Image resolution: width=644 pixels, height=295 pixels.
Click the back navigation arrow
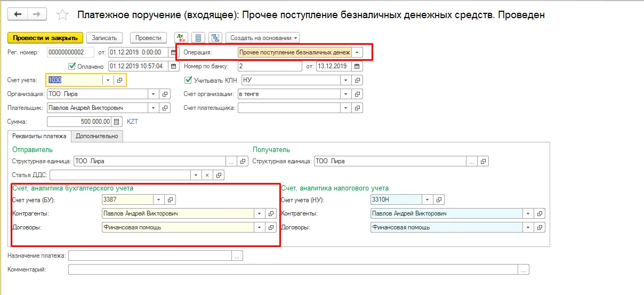(18, 14)
